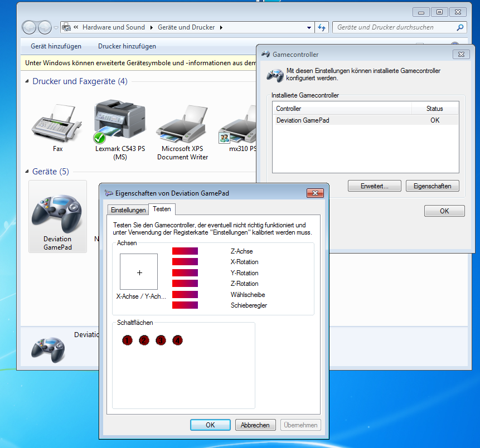This screenshot has height=448, width=480.
Task: Click OK in the Gamecontroller dialog
Action: click(x=444, y=211)
